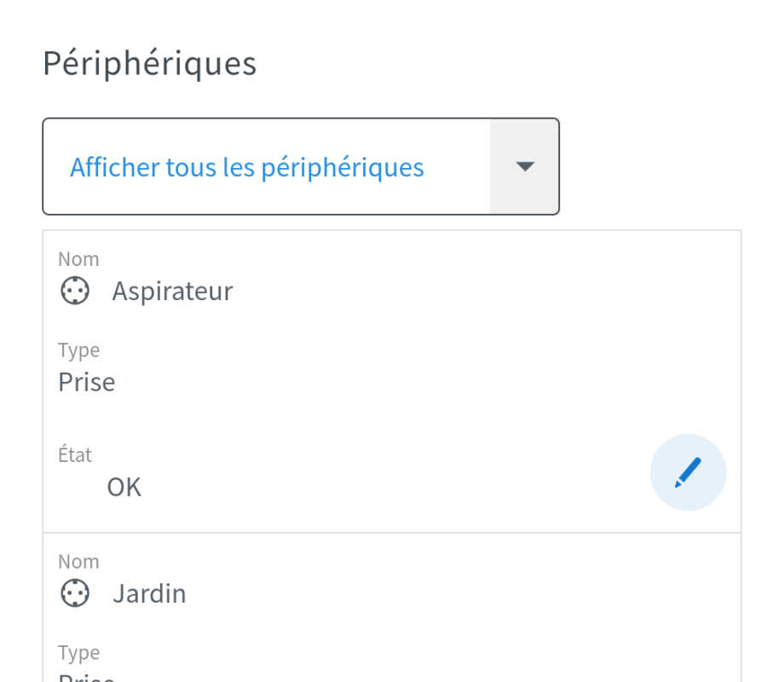Screen dimensions: 784x682
Task: Click the 'Type' label in Aspirateur card
Action: [78, 350]
